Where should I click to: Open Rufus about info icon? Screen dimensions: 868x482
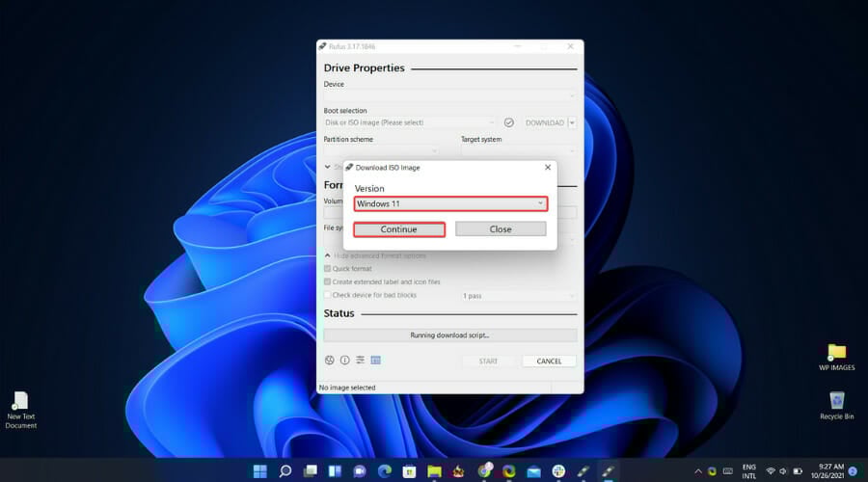[x=345, y=361]
